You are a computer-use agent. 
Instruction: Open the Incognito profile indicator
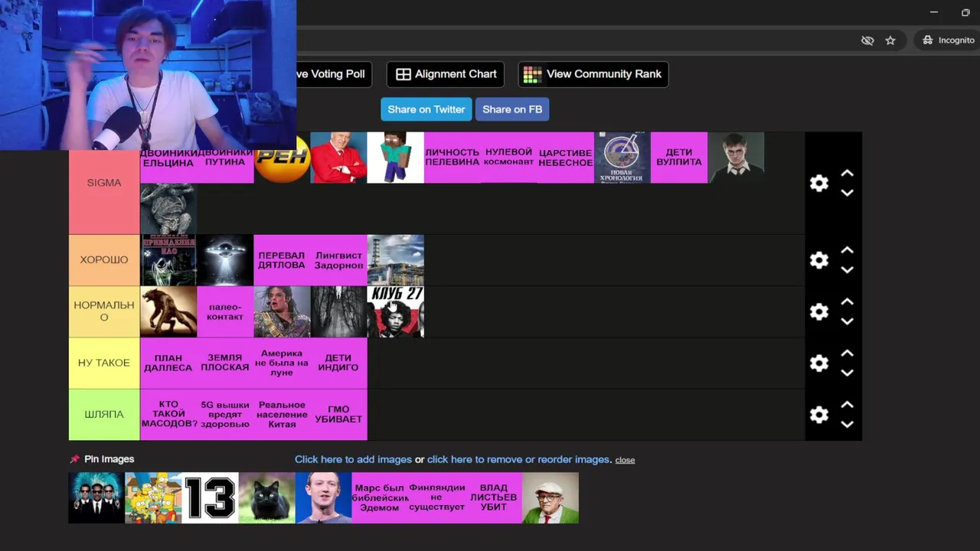pos(948,40)
